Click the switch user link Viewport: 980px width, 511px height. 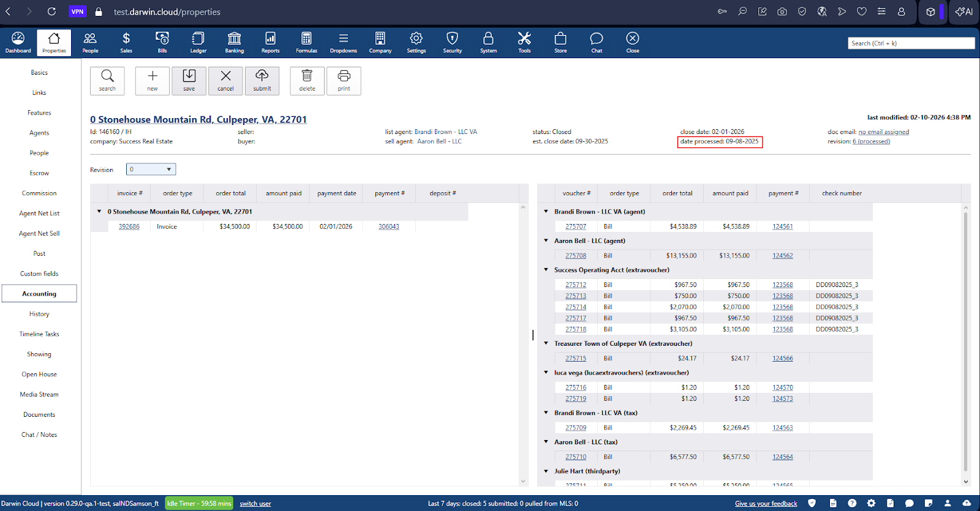[x=255, y=504]
